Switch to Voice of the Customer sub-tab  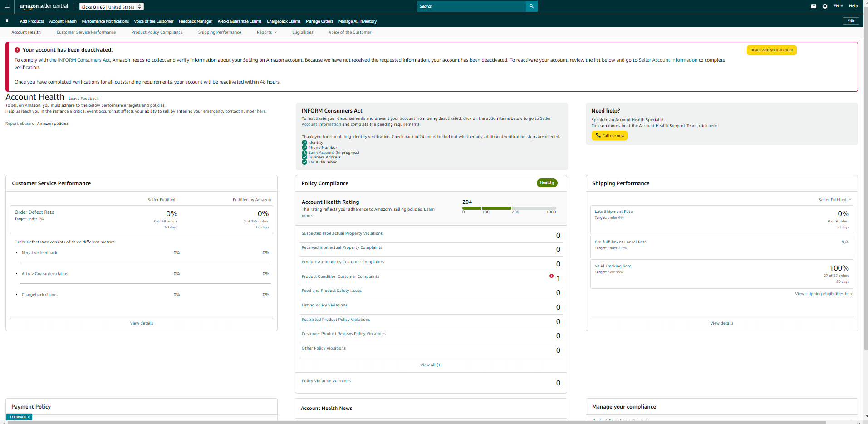(x=350, y=32)
